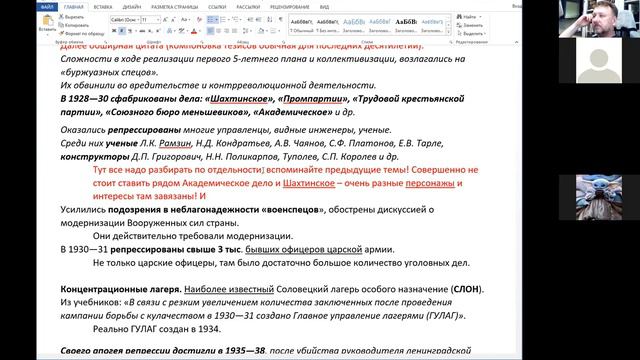This screenshot has height=360, width=640.
Task: Open the ФАЙЛ tab
Action: click(47, 7)
